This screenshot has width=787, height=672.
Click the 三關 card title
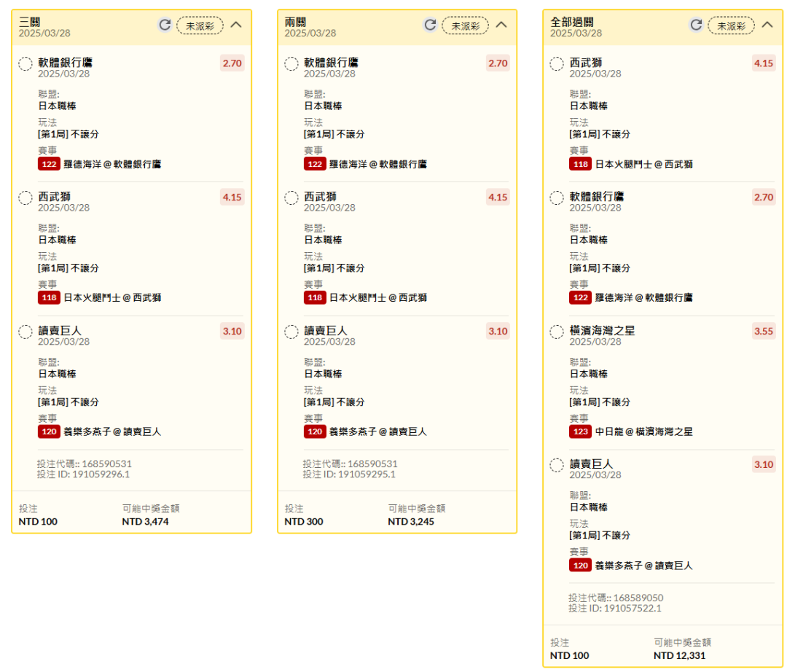coord(30,22)
